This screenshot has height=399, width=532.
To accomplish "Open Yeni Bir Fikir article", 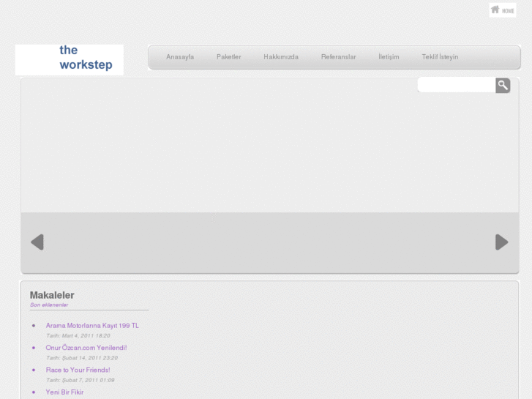I will pos(64,392).
